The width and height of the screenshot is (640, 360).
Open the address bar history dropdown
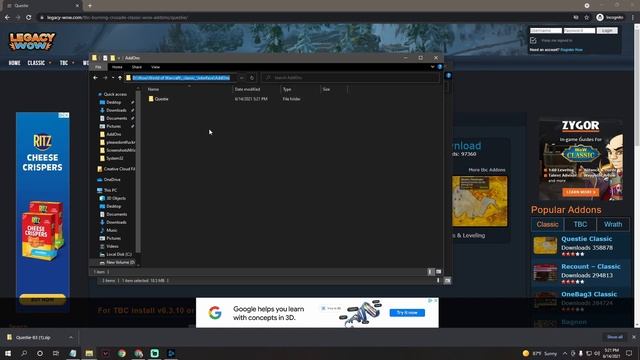click(242, 78)
